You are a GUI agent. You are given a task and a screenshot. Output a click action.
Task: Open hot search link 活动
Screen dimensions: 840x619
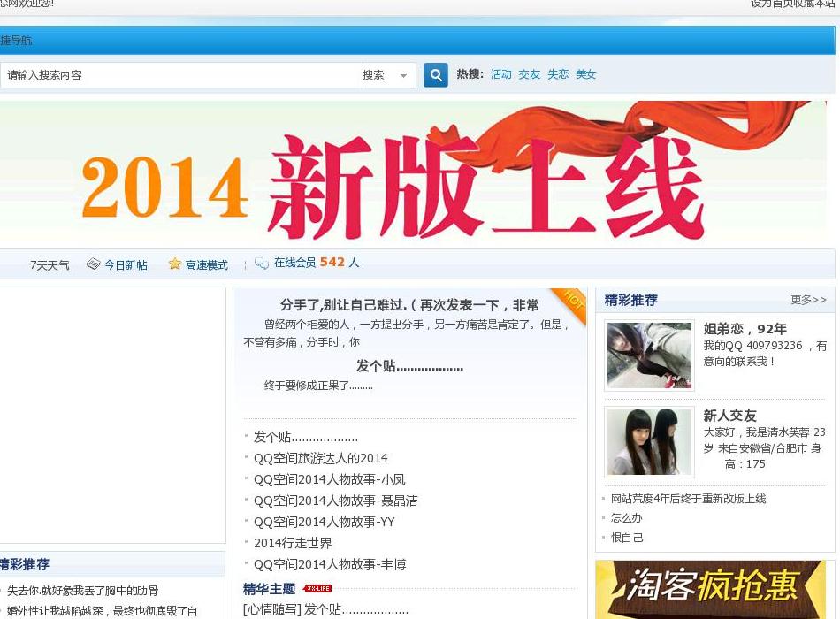pyautogui.click(x=501, y=74)
